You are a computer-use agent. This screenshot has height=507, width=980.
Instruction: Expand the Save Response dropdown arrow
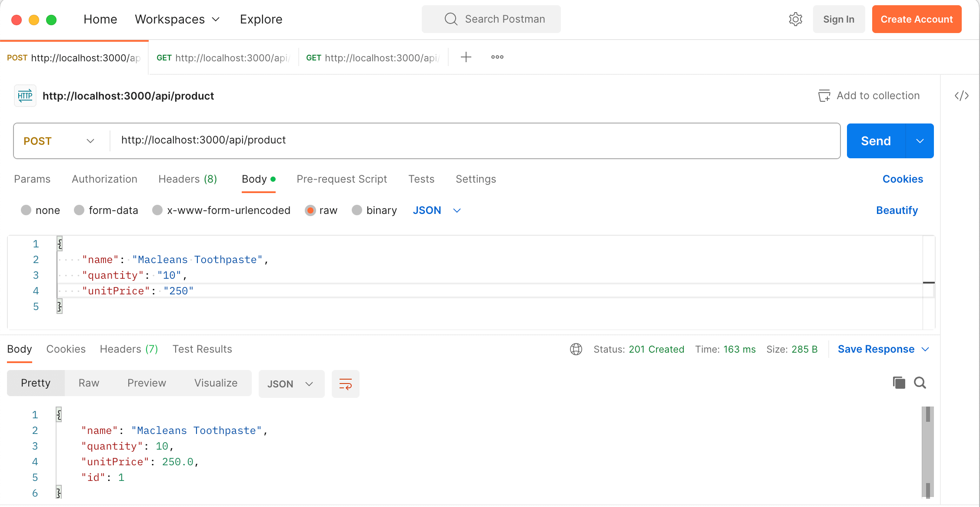pos(926,349)
